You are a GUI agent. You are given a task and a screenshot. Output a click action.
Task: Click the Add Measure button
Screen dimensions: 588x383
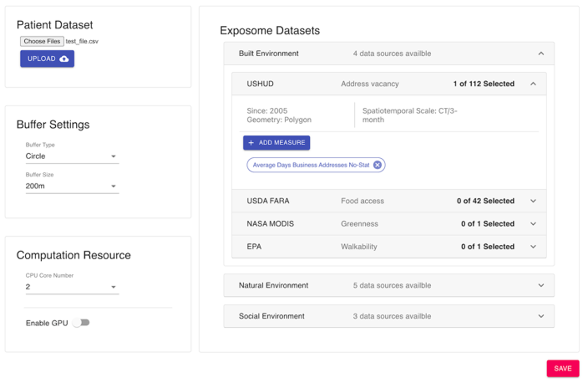[276, 143]
